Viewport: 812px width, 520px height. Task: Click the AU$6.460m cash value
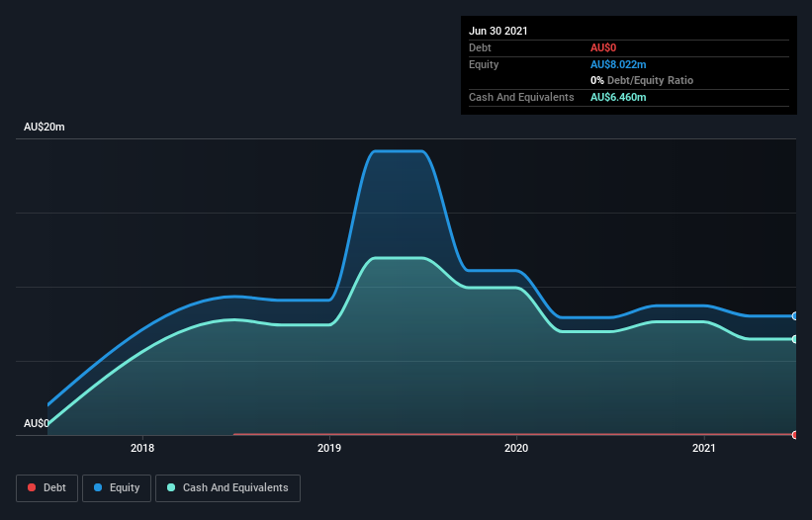click(x=618, y=97)
